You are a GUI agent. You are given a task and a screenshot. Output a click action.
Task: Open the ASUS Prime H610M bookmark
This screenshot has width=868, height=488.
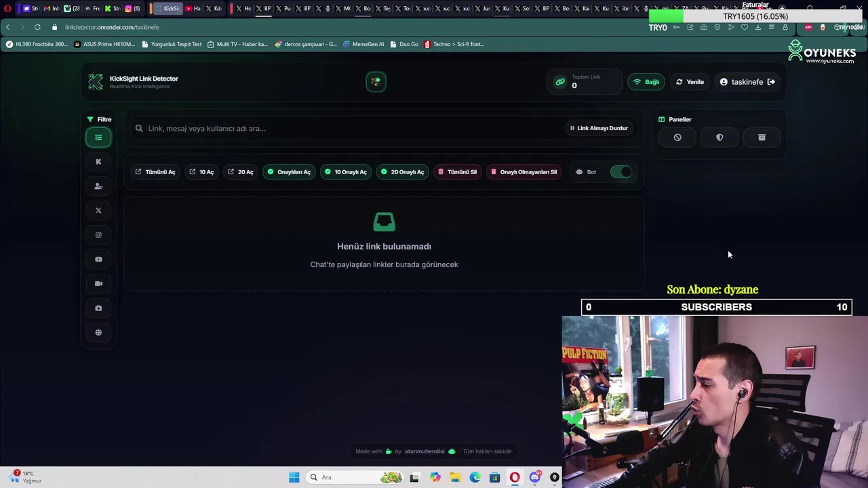click(x=104, y=44)
